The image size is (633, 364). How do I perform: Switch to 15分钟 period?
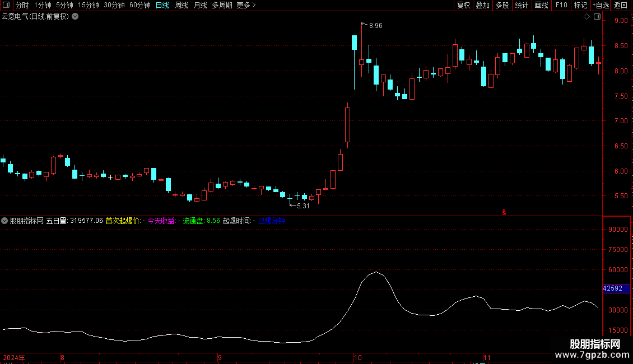[88, 5]
